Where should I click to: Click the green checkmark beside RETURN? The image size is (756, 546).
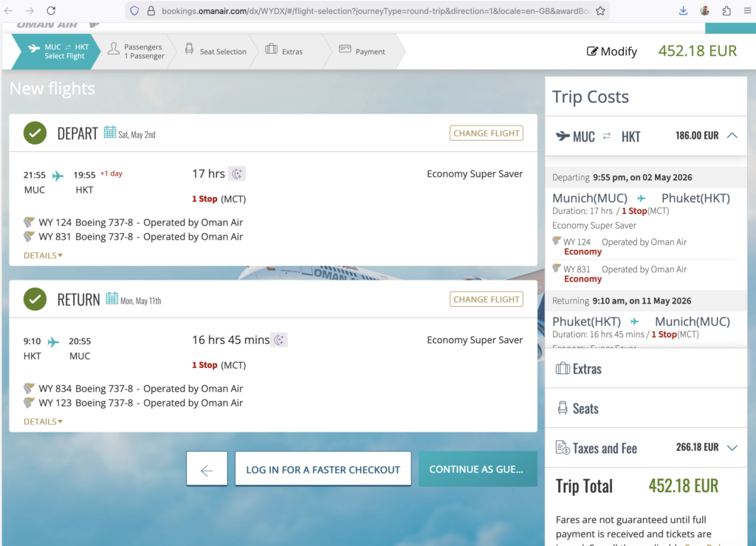tap(35, 299)
